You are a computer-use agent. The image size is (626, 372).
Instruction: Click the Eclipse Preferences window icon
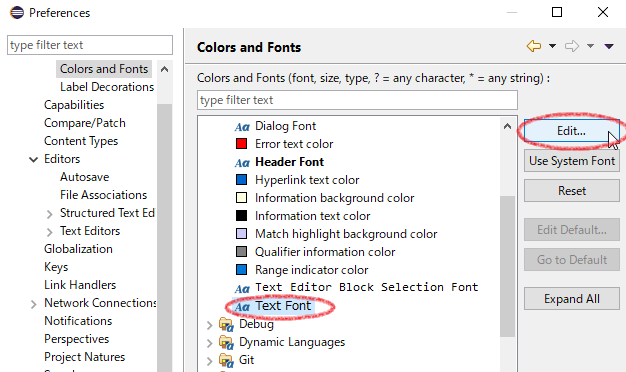pyautogui.click(x=17, y=13)
